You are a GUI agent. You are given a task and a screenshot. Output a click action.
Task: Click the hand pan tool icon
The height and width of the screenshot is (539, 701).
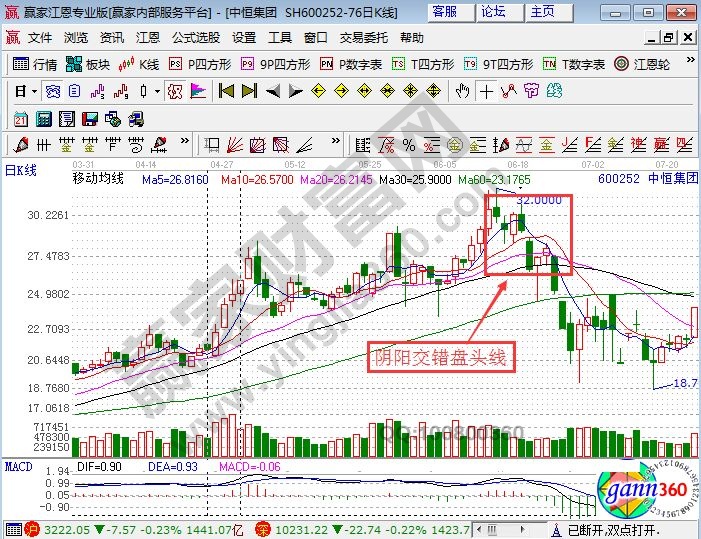(462, 91)
